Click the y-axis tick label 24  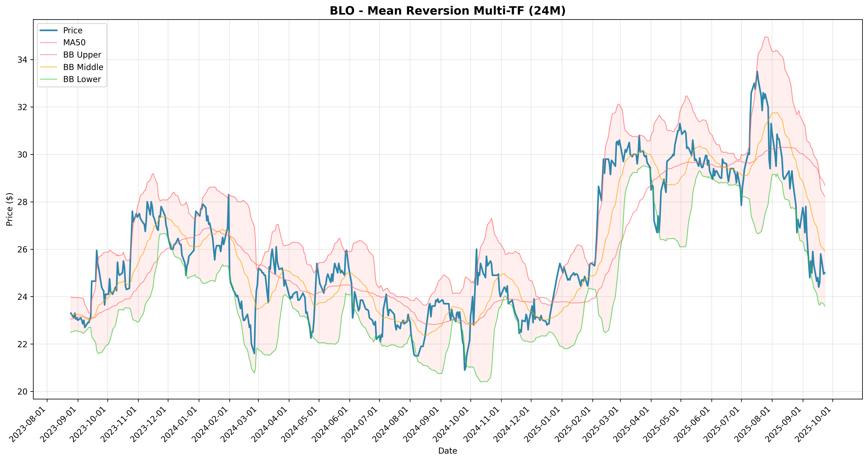[22, 297]
